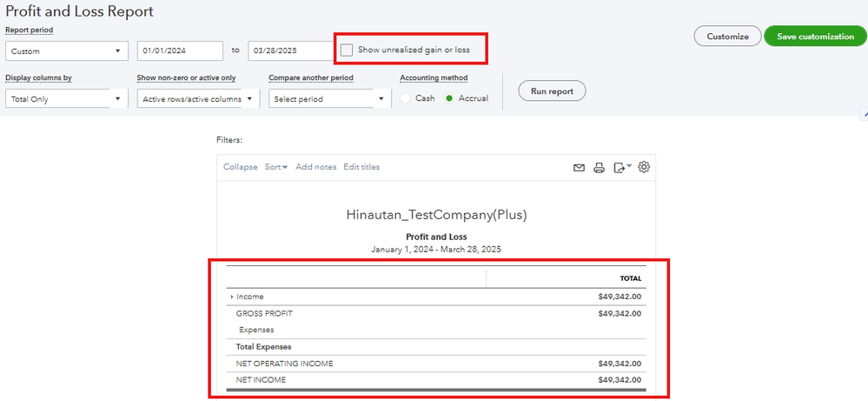The height and width of the screenshot is (401, 868).
Task: Open the Sort menu
Action: (x=275, y=167)
